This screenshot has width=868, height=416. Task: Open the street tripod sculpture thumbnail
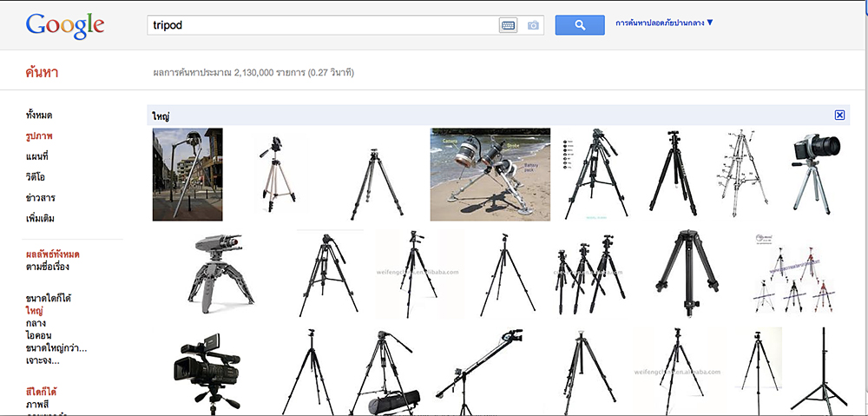187,175
